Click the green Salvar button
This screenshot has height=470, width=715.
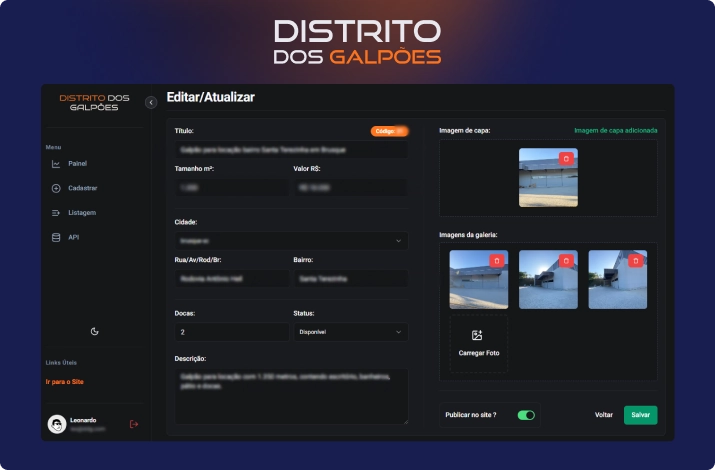(641, 415)
